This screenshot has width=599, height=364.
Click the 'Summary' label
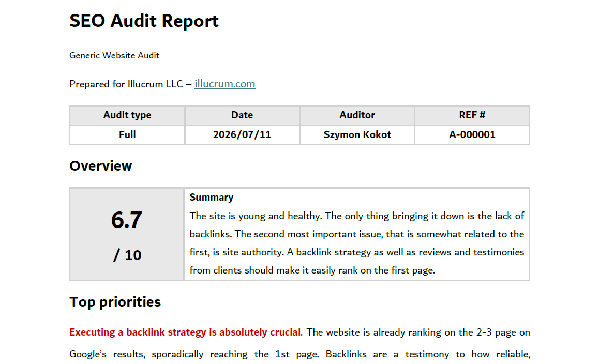(x=211, y=198)
